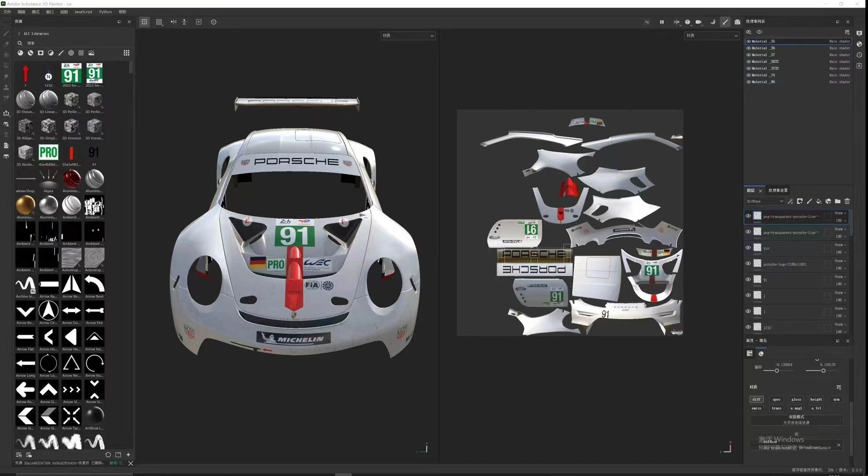
Task: Open texture set list settings menu
Action: pyautogui.click(x=847, y=32)
